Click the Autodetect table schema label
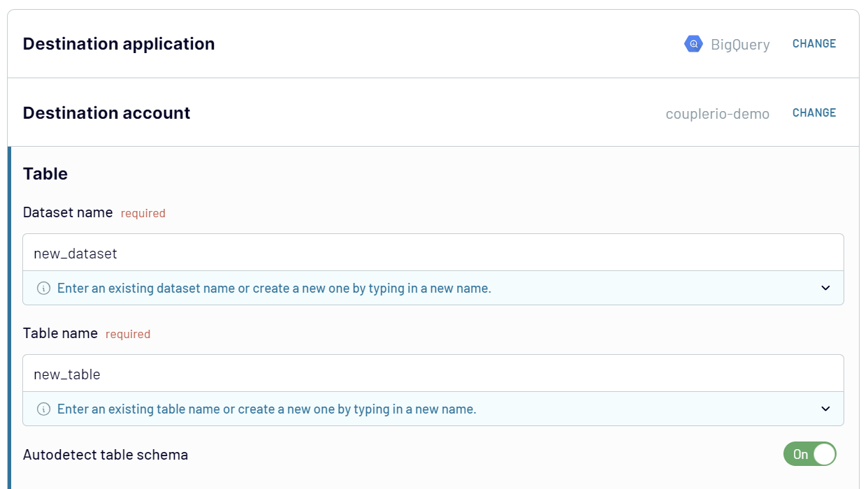 [x=106, y=455]
